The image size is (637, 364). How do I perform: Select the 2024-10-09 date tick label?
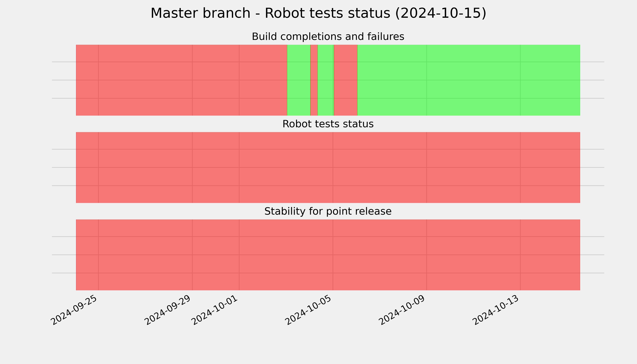pos(402,310)
